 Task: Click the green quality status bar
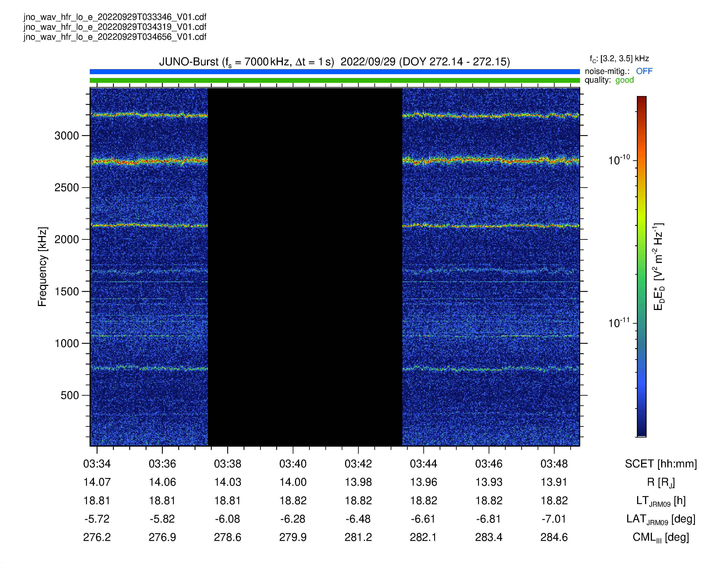335,80
